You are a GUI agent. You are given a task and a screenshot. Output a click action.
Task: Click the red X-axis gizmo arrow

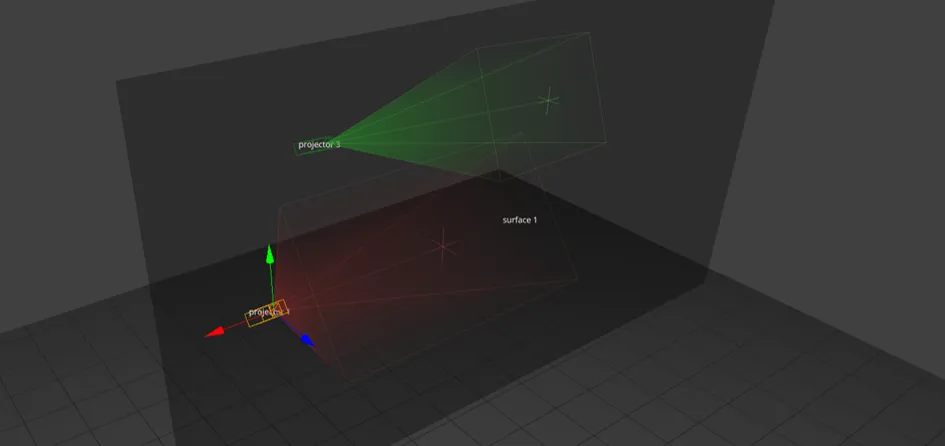215,331
